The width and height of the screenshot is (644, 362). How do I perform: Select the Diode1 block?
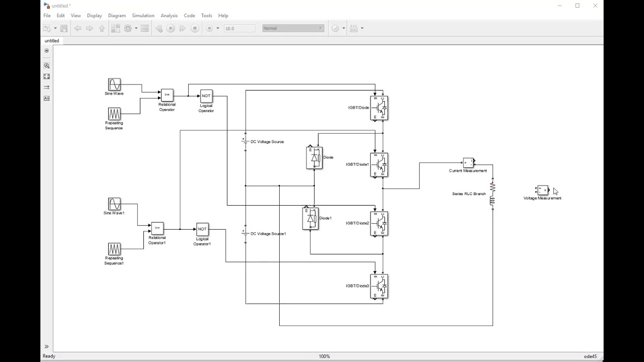point(310,219)
